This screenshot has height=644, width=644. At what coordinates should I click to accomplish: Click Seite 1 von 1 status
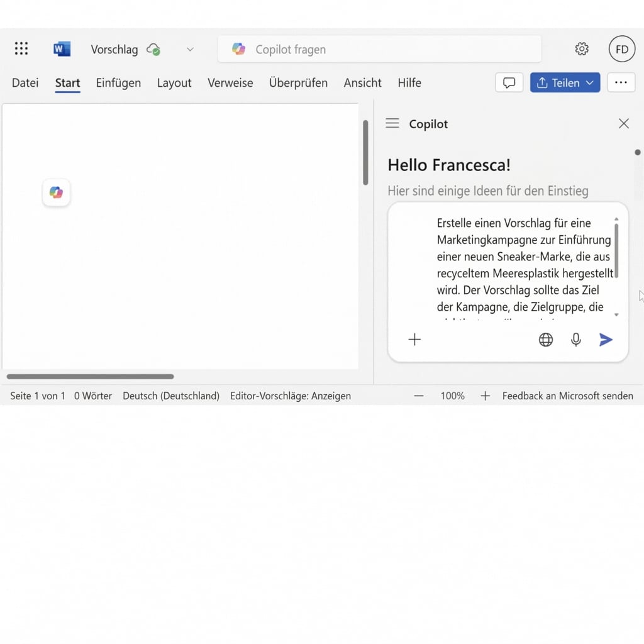38,396
